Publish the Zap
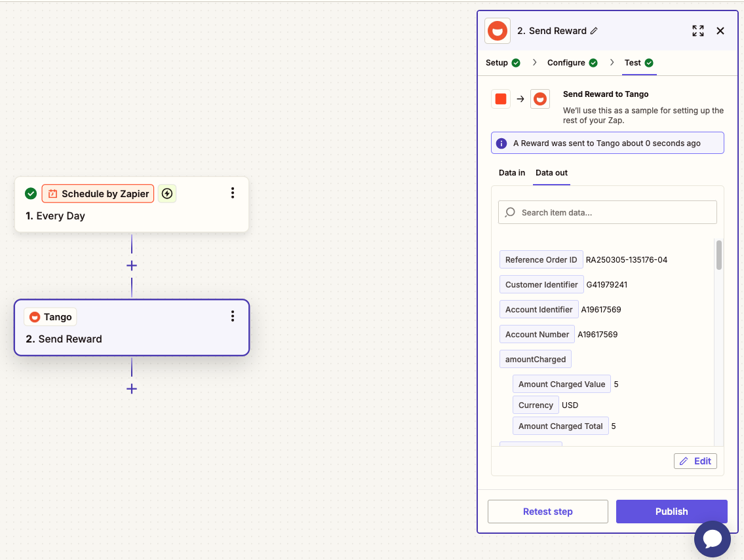744x560 pixels. [671, 512]
